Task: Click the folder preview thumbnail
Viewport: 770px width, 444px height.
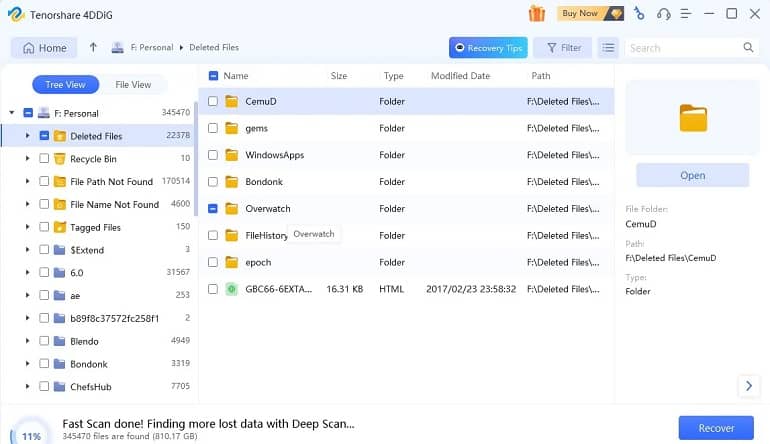Action: click(693, 118)
